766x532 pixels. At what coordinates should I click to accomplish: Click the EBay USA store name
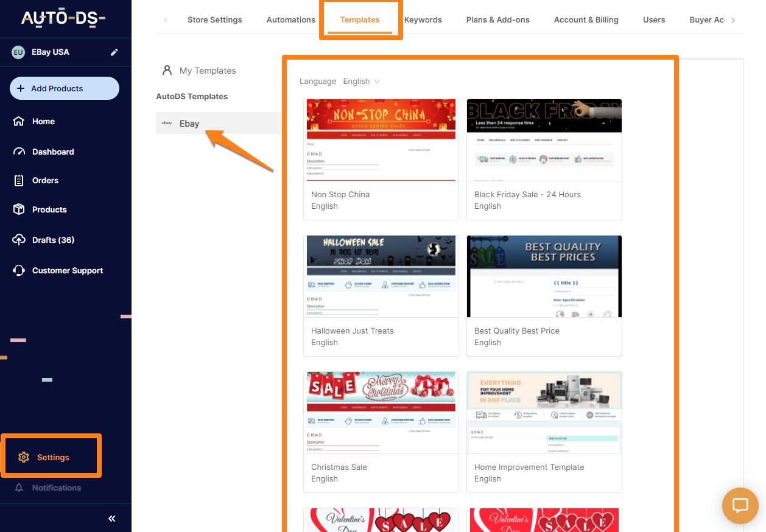(51, 52)
